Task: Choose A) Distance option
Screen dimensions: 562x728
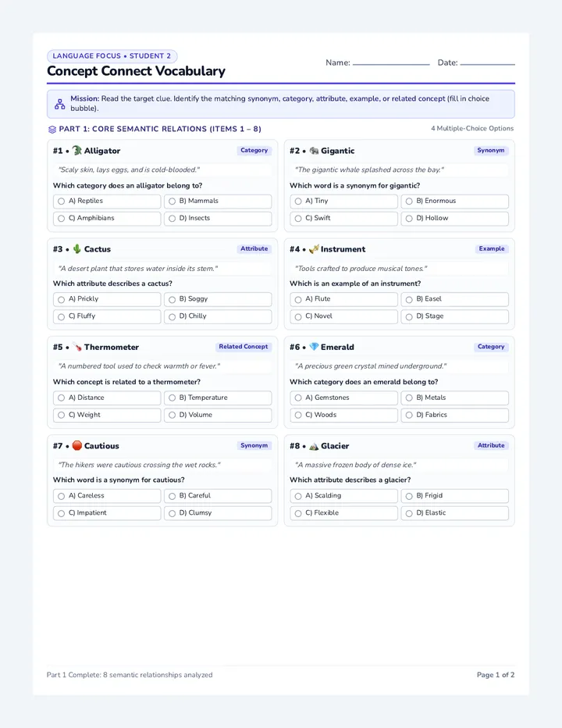Action: [107, 398]
